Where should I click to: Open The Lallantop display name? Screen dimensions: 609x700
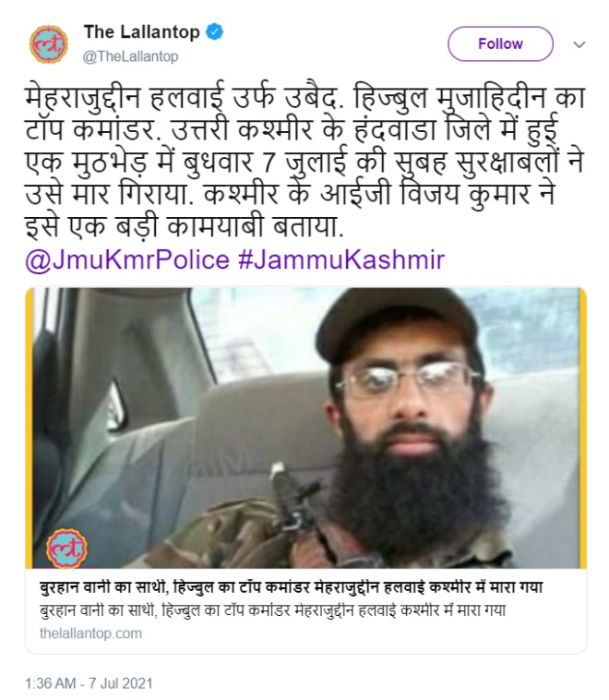(x=142, y=32)
